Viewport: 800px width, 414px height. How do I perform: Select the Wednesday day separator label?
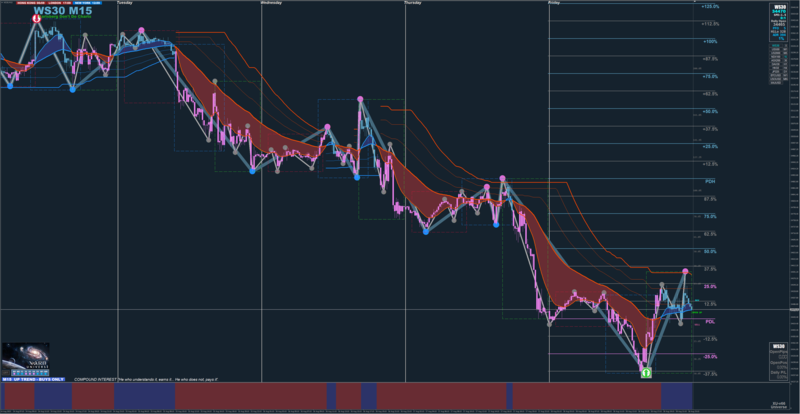271,3
